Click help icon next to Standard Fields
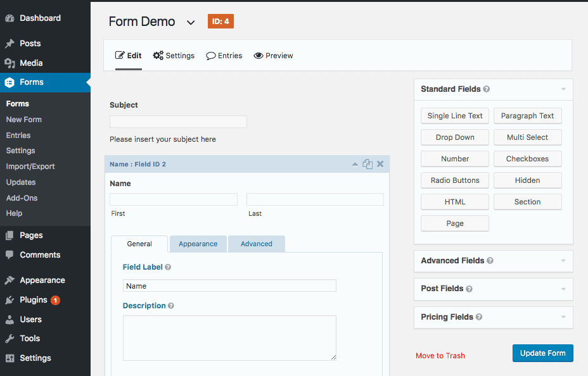Viewport: 588px width, 376px height. click(x=487, y=89)
